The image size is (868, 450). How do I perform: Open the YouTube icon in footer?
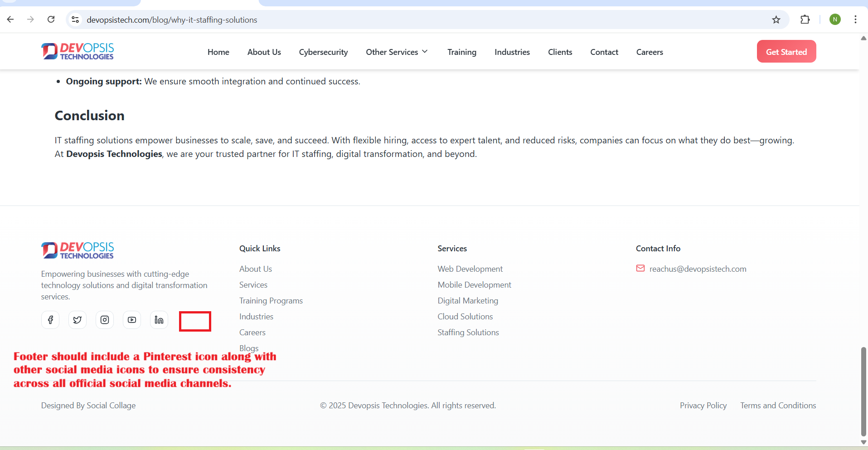pos(132,320)
